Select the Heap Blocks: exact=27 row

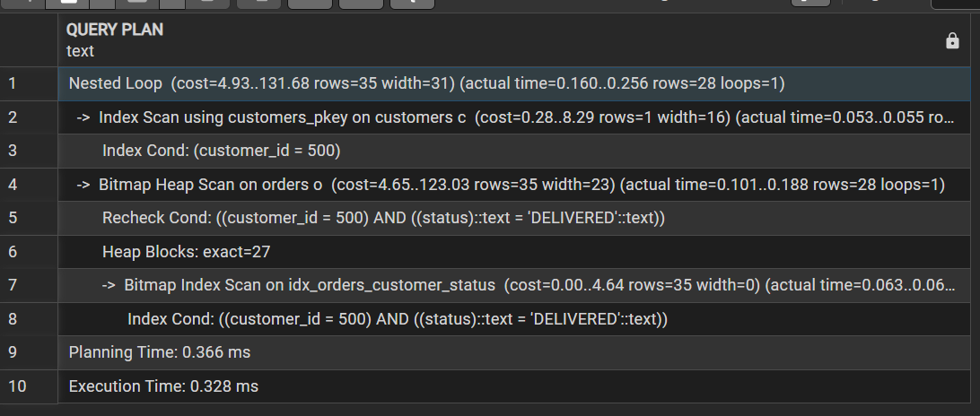(513, 252)
